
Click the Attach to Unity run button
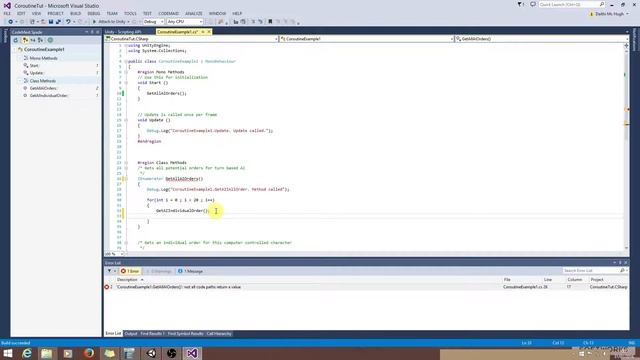(x=110, y=22)
